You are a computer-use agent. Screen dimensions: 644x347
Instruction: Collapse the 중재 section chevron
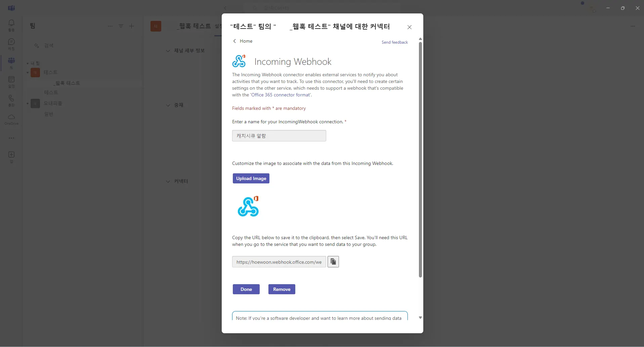tap(168, 105)
